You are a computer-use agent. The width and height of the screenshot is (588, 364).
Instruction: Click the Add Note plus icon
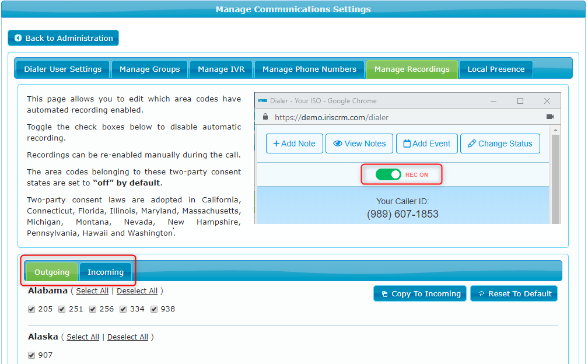click(x=276, y=143)
